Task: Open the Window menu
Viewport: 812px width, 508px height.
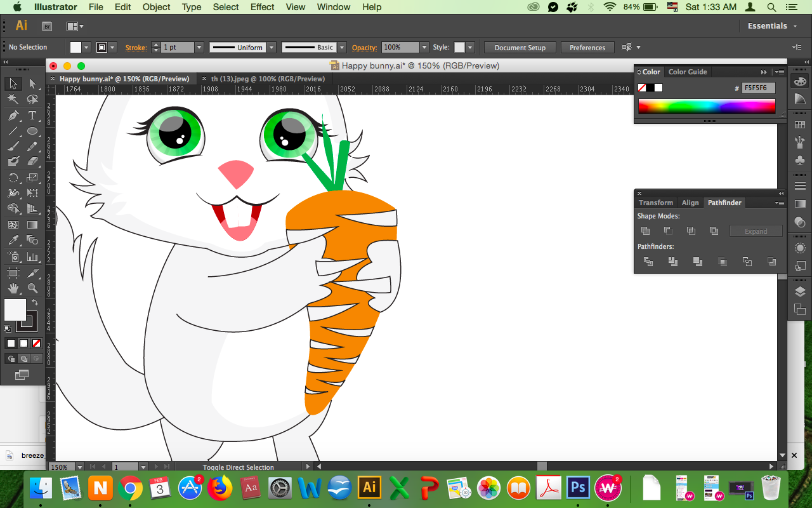Action: [x=333, y=7]
